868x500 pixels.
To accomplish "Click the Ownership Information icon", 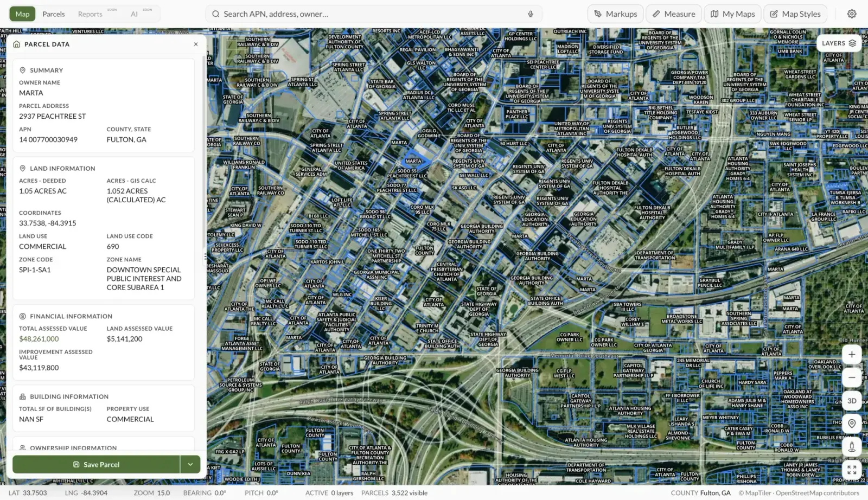I will coord(23,448).
